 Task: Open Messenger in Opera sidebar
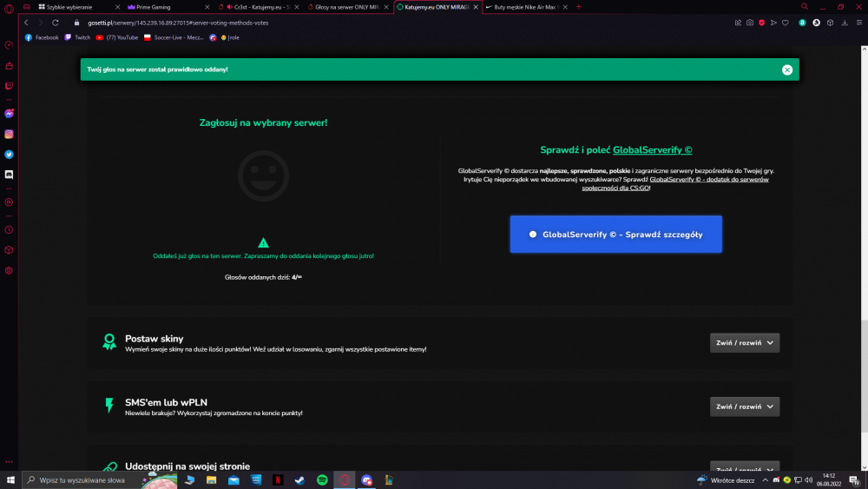9,114
